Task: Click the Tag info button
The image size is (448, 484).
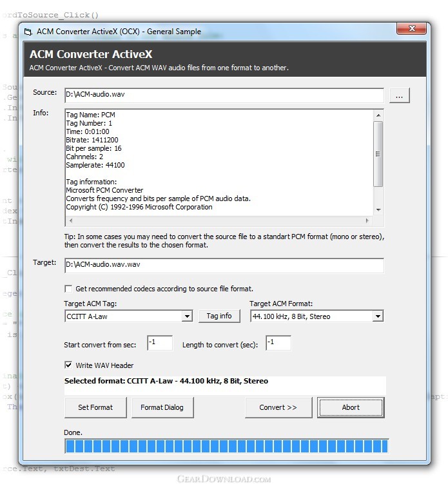Action: pos(219,316)
